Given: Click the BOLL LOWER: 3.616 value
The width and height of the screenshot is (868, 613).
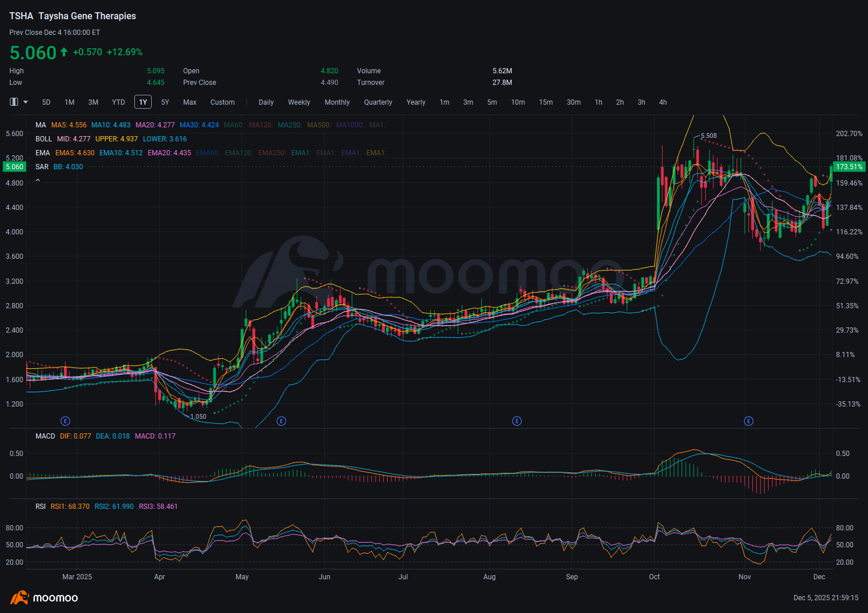Looking at the screenshot, I should coord(165,139).
